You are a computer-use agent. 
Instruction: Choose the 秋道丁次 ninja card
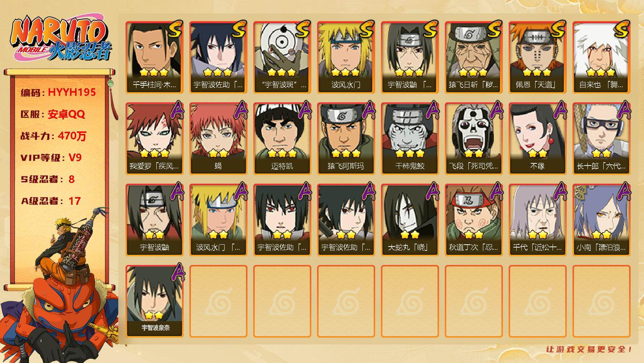point(473,220)
